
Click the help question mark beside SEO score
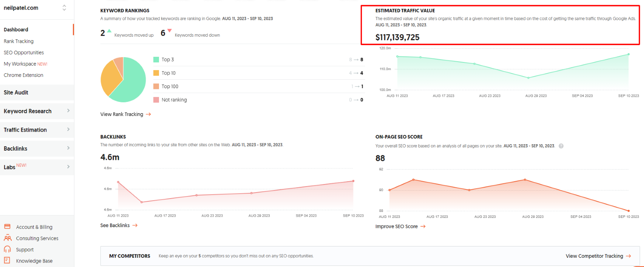[561, 146]
